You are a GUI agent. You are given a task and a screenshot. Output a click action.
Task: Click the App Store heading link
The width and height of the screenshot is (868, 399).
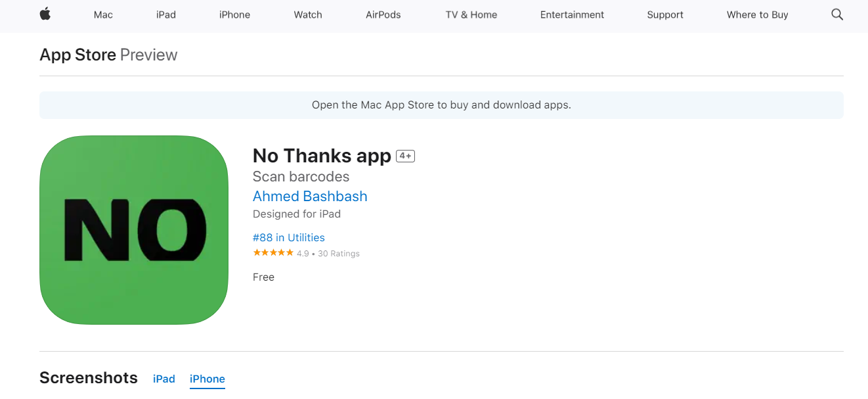tap(77, 55)
